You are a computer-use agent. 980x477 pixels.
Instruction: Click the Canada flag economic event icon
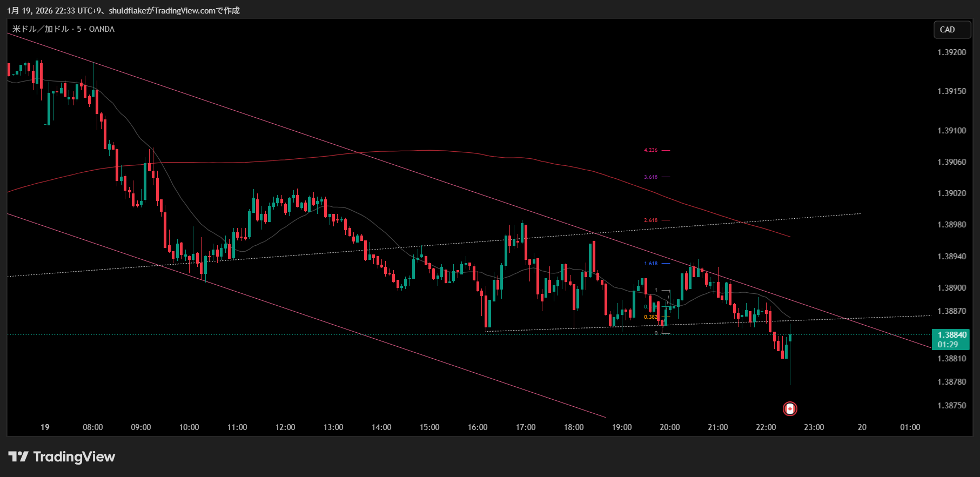coord(790,408)
